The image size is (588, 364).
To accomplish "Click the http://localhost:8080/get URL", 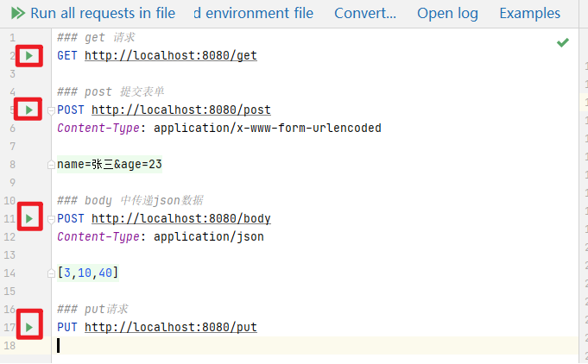I will 170,56.
